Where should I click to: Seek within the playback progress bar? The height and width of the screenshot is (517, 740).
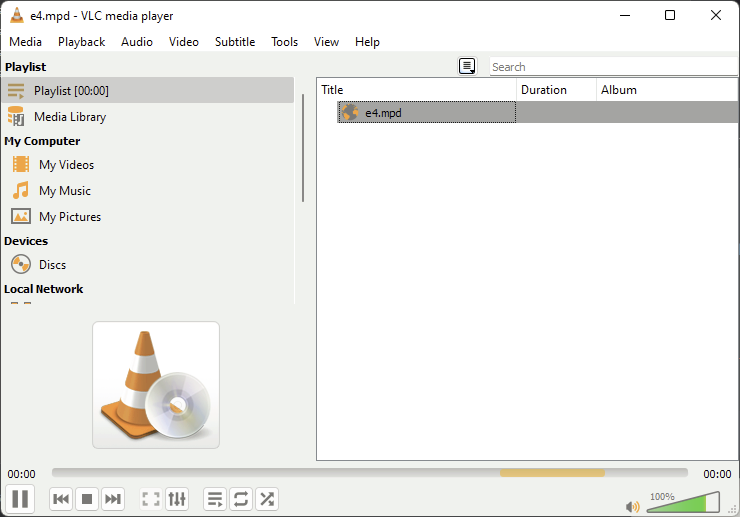(x=370, y=473)
